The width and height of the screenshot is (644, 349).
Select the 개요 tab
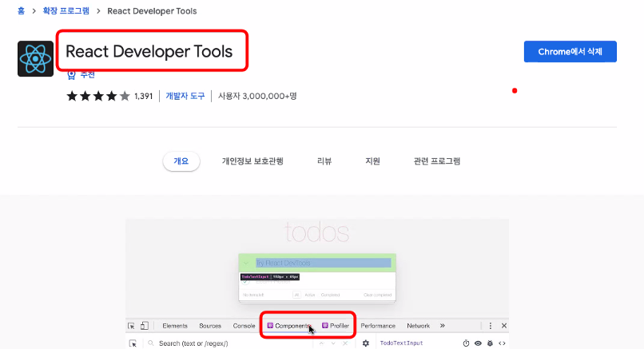pos(181,161)
